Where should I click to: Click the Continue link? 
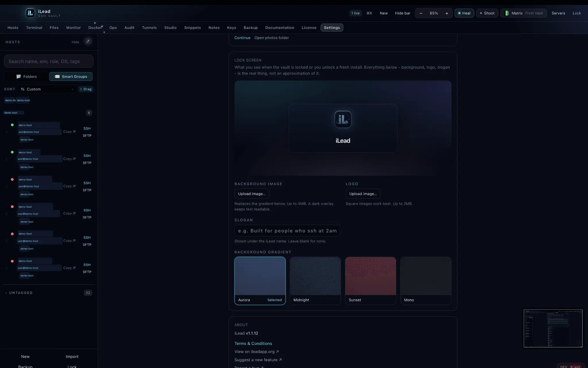pos(242,38)
